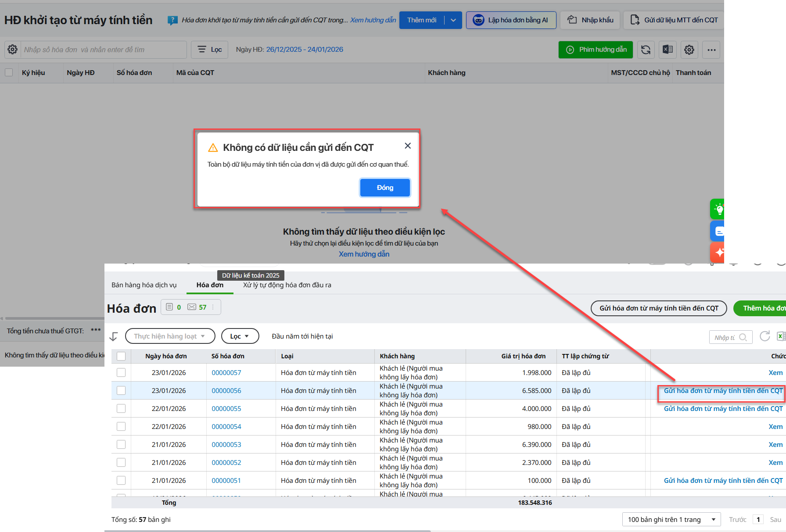This screenshot has width=786, height=532.
Task: Click the reload icon in the lower invoice list
Action: click(x=764, y=336)
